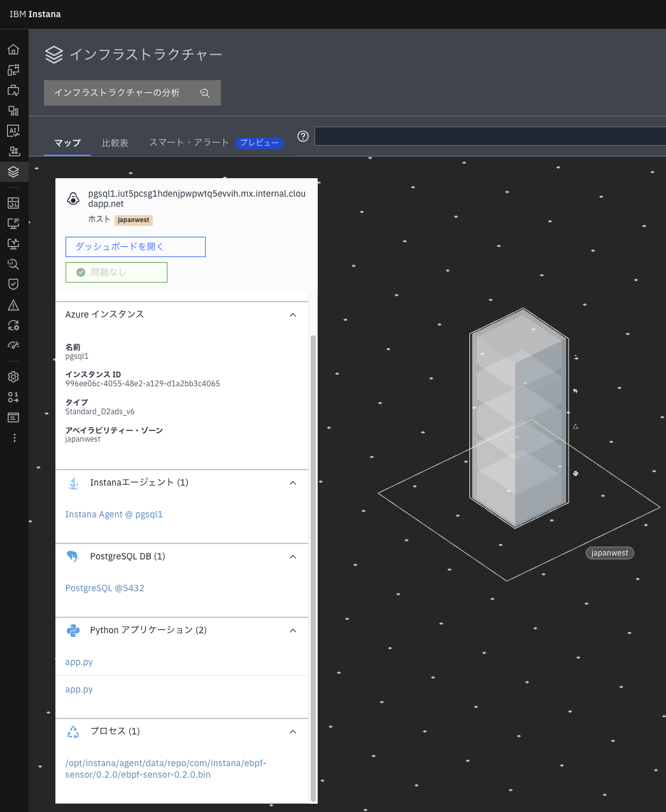Click the japanwest tag beside ホスト
The width and height of the screenshot is (666, 812).
click(x=134, y=220)
